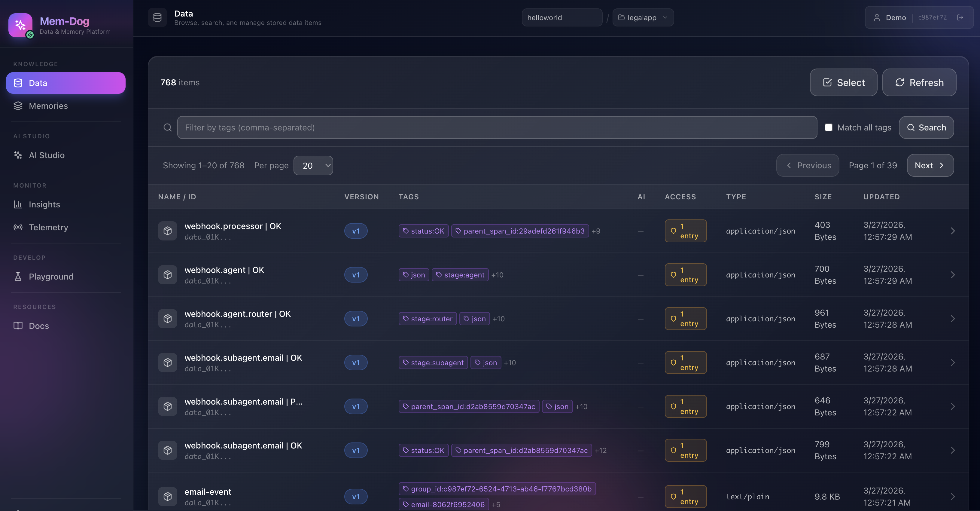This screenshot has width=980, height=511.
Task: Expand the webhook.agent.router row chevron
Action: tap(953, 319)
